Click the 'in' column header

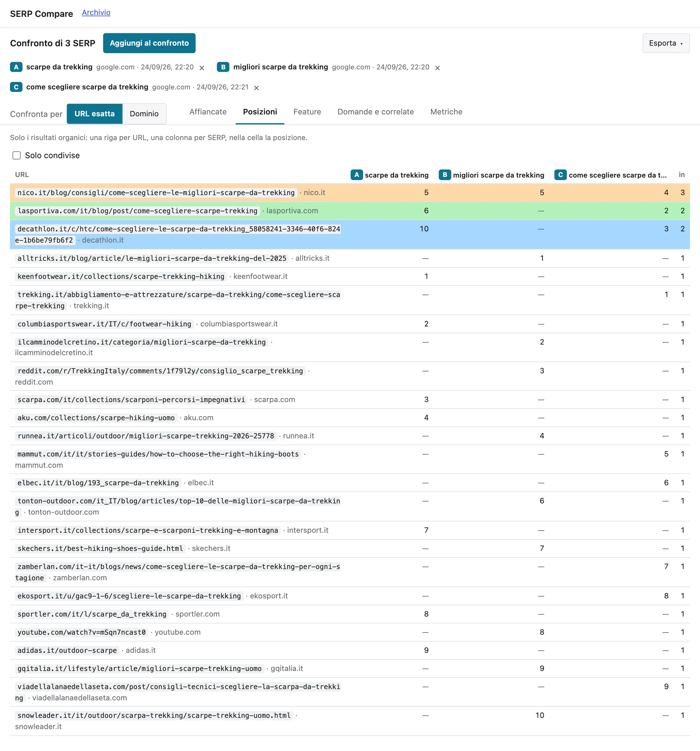(x=682, y=174)
